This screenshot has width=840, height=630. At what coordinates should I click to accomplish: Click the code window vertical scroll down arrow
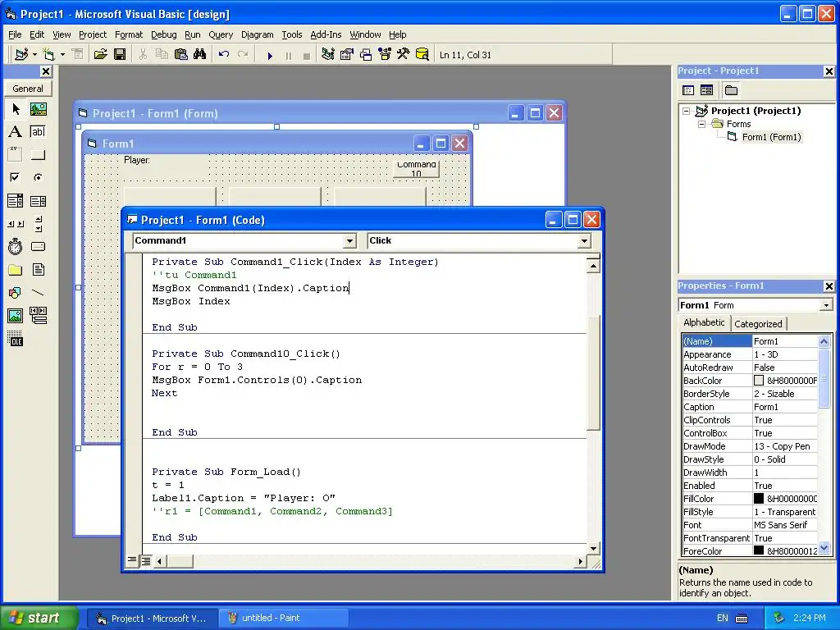pos(593,548)
